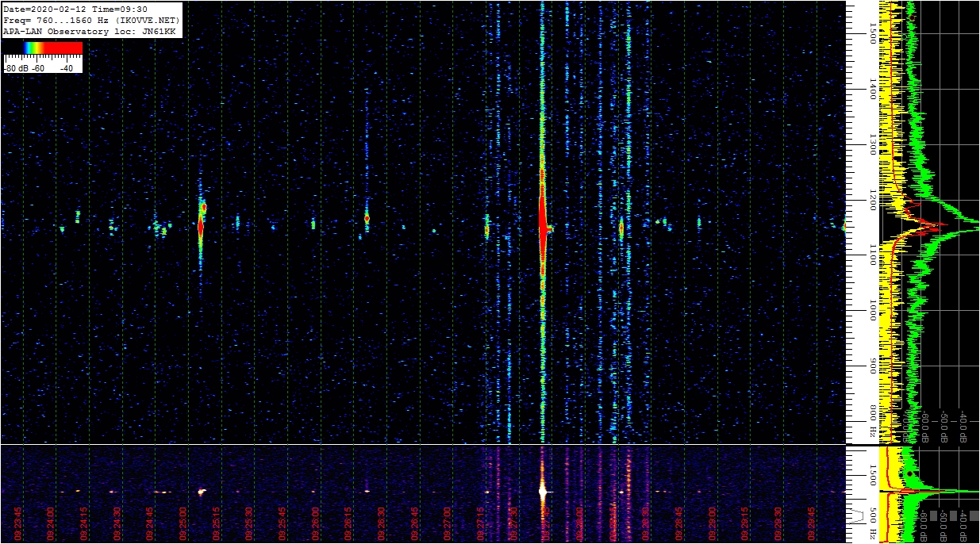Click the white-hot burst in the lower waterfall strip
Image resolution: width=980 pixels, height=544 pixels.
pos(543,491)
